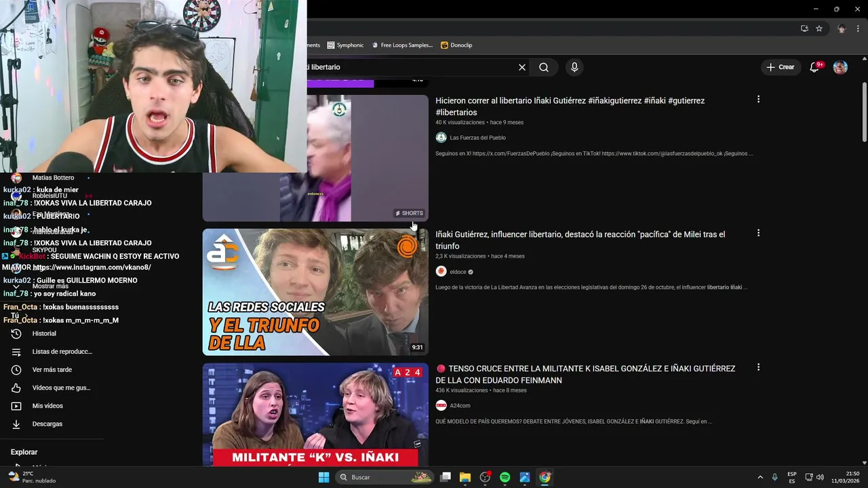Open 'Hicieron correr al libertario Iñaki Gutiérrez' title
Viewport: 868px width, 488px height.
point(570,106)
